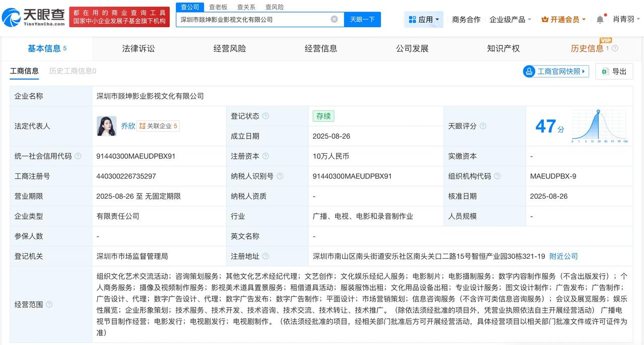Viewport: 644px width, 345px height.
Task: Click the 关联企业 5 badge
Action: click(x=158, y=126)
